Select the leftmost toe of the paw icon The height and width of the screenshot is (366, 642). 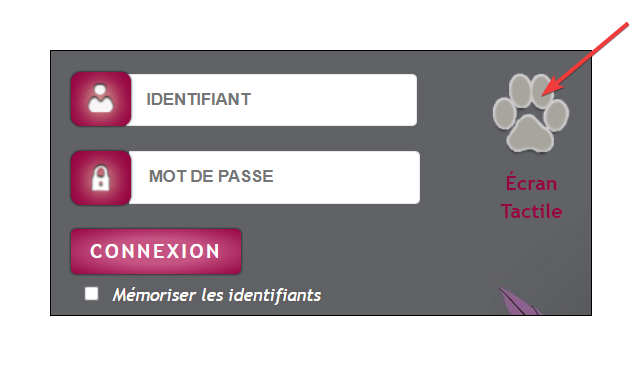[504, 114]
